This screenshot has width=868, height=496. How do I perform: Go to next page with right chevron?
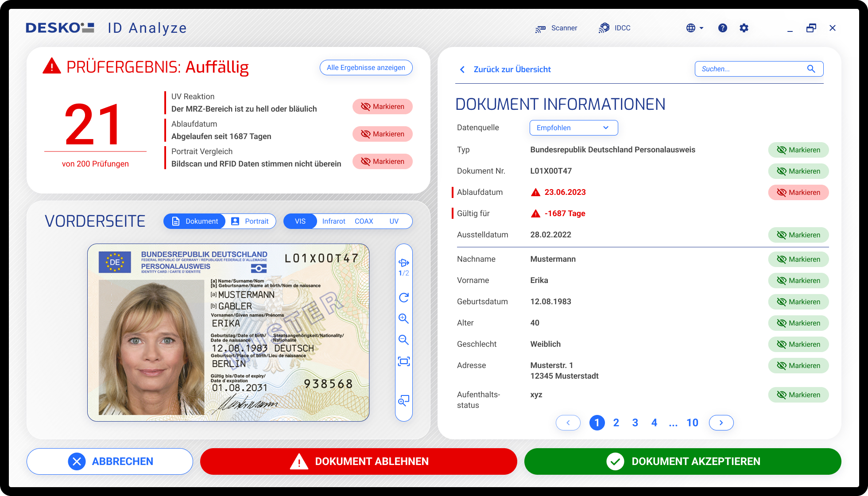[x=721, y=423]
